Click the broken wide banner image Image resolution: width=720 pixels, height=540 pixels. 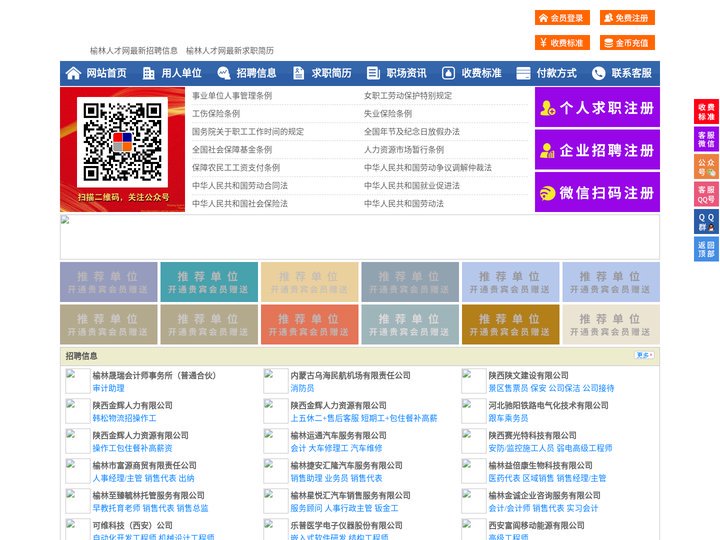(x=360, y=237)
